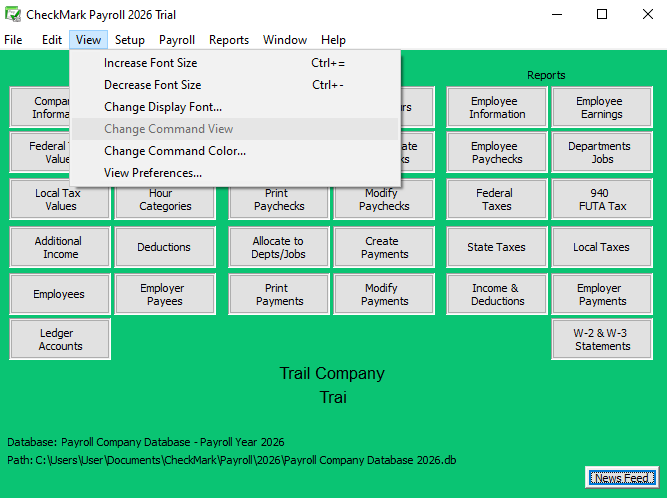This screenshot has width=667, height=498.
Task: Open the Local Taxes report
Action: (602, 247)
